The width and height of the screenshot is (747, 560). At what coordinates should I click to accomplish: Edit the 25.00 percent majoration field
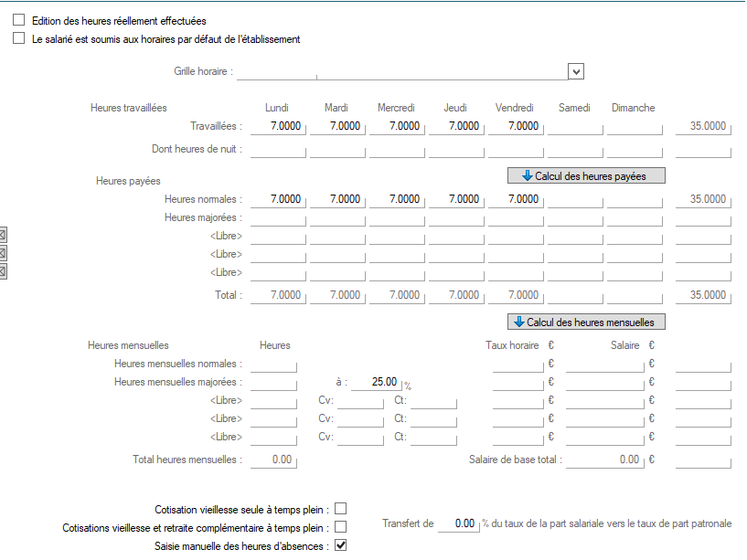(x=377, y=382)
